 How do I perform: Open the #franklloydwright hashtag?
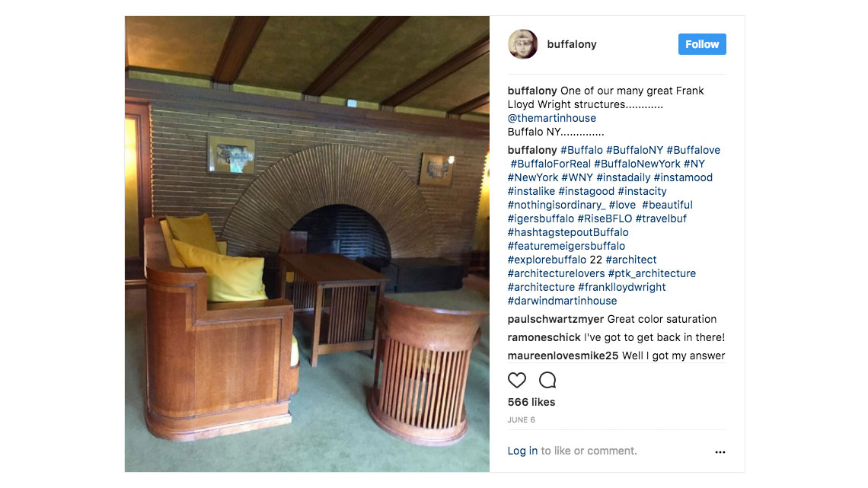click(621, 287)
